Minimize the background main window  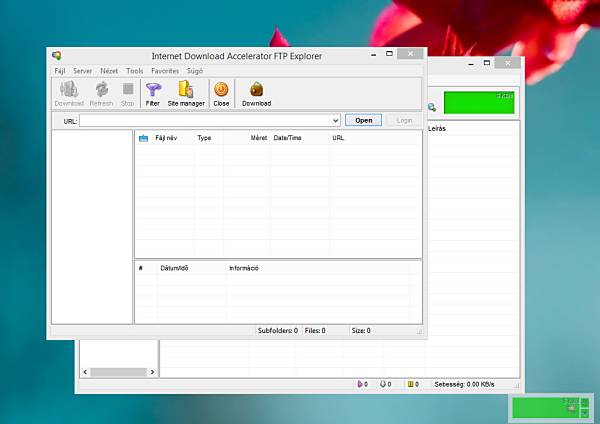(471, 64)
